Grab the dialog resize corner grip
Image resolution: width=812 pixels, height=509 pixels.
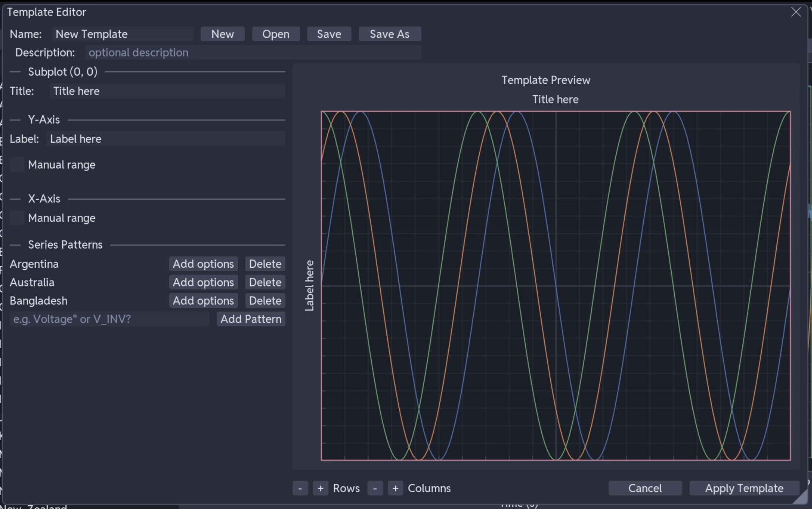tap(801, 497)
